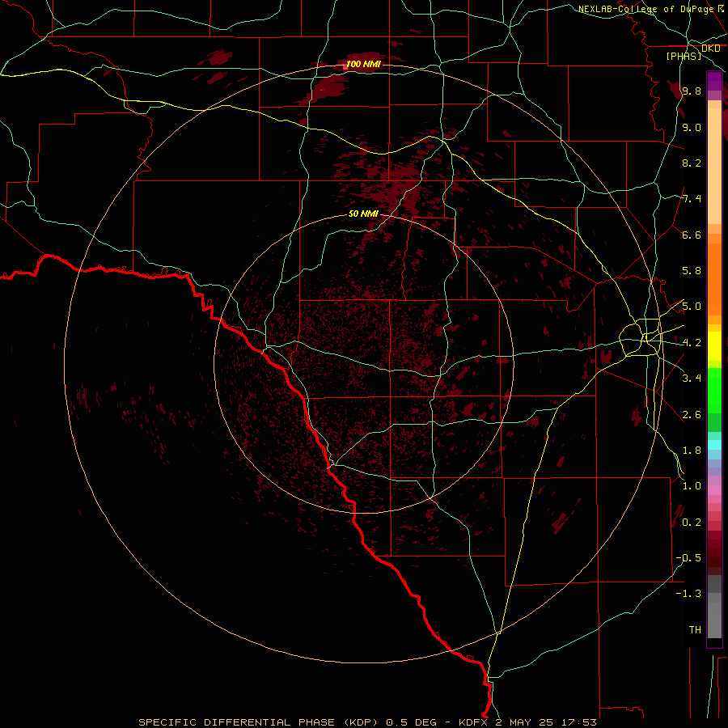Screen dimensions: 728x728
Task: Click the NEXLAB-College of DuPage credit text
Action: 645,9
